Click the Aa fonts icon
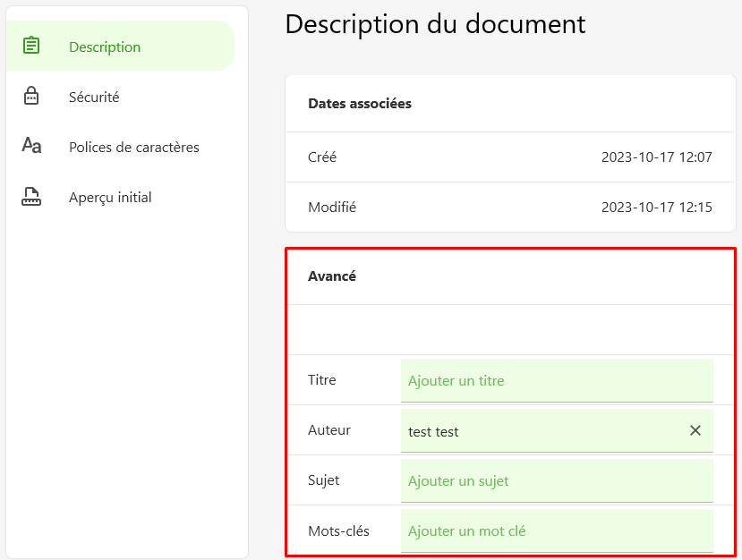742x560 pixels. 31,145
